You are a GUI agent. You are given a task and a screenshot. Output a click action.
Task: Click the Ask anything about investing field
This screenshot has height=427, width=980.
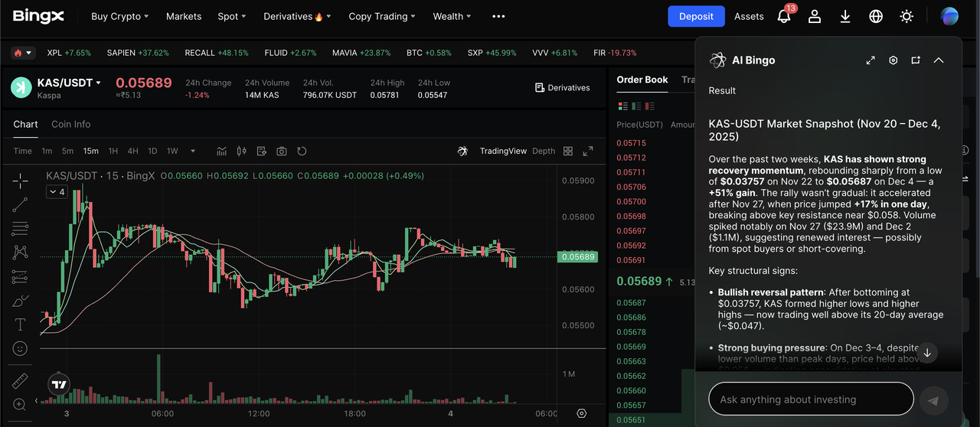coord(810,399)
